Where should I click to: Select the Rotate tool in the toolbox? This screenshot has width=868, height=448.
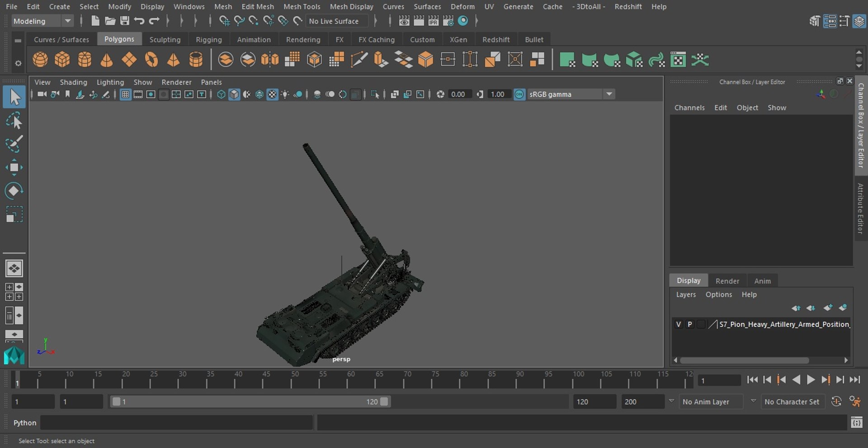(x=14, y=190)
